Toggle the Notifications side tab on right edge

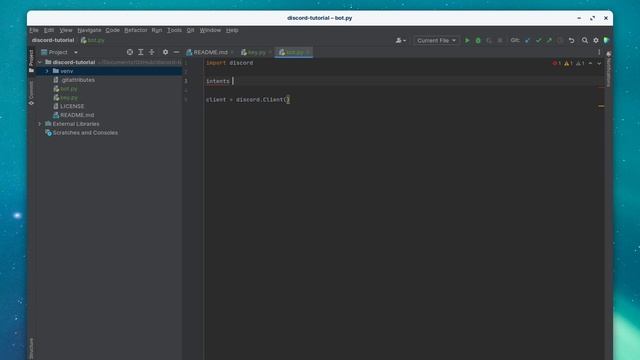tap(609, 69)
